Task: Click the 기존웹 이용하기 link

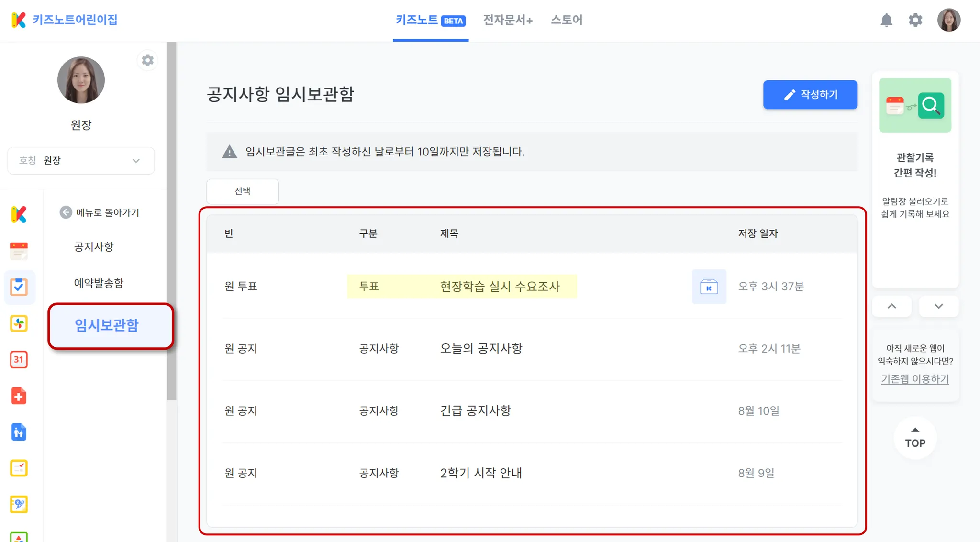Action: pos(915,379)
